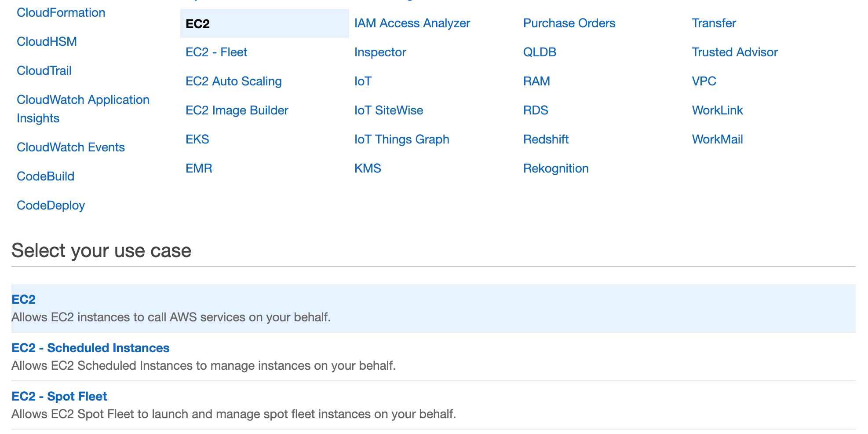Choose the EMR service
Viewport: 868px width, 434px height.
click(199, 168)
